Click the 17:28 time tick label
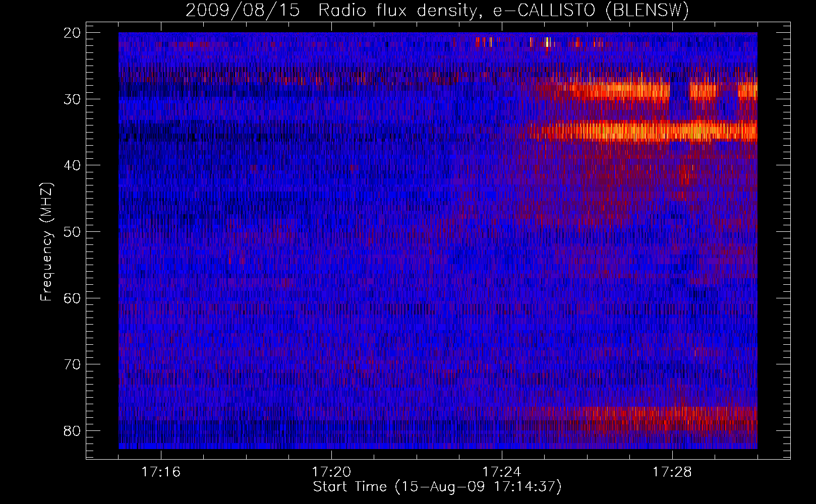The image size is (816, 504). (672, 472)
